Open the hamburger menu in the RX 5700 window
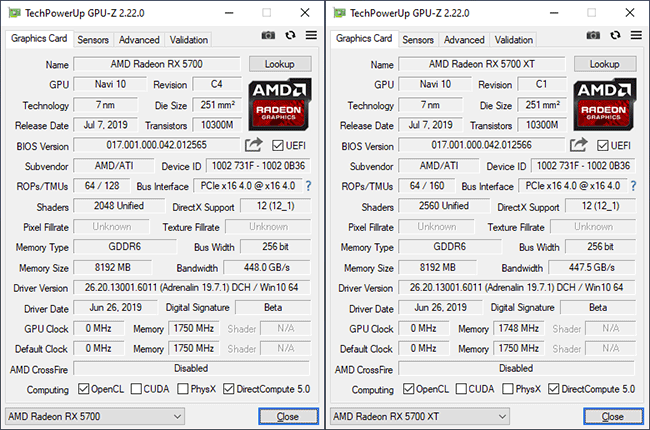The image size is (650, 430). [x=311, y=37]
